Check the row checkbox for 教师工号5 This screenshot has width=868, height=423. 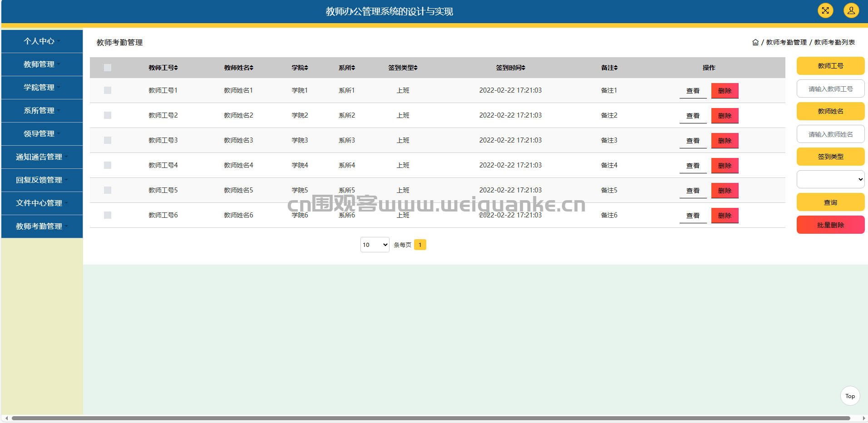(108, 190)
